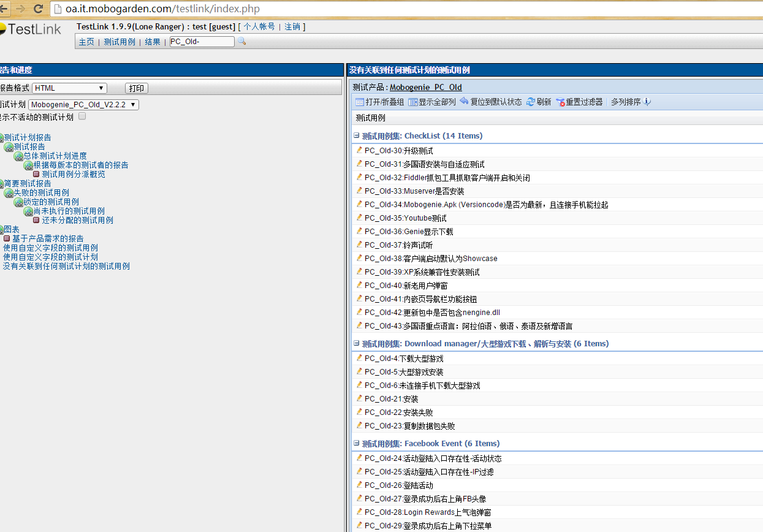Open 没有关联到任何测试计划的测试用例 link in left tree
Screen dimensions: 763x532
pos(66,267)
